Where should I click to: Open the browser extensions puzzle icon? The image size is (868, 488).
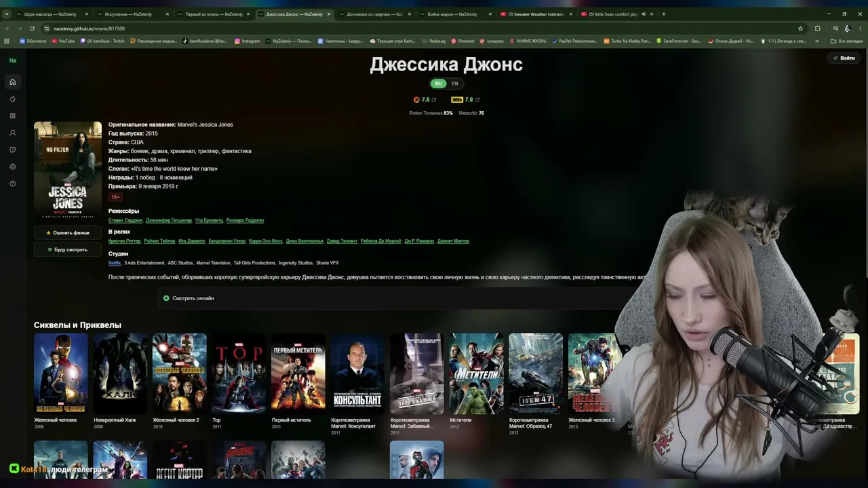(x=817, y=28)
